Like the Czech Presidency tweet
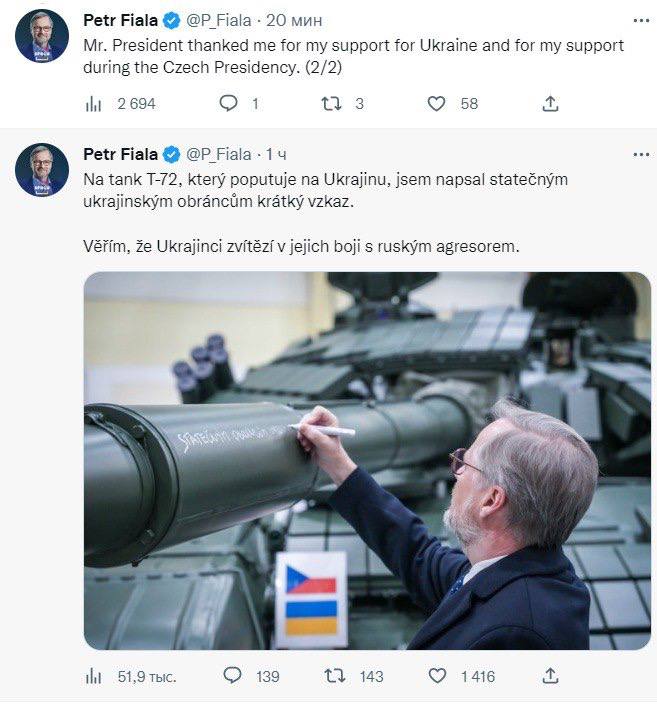 [x=436, y=103]
